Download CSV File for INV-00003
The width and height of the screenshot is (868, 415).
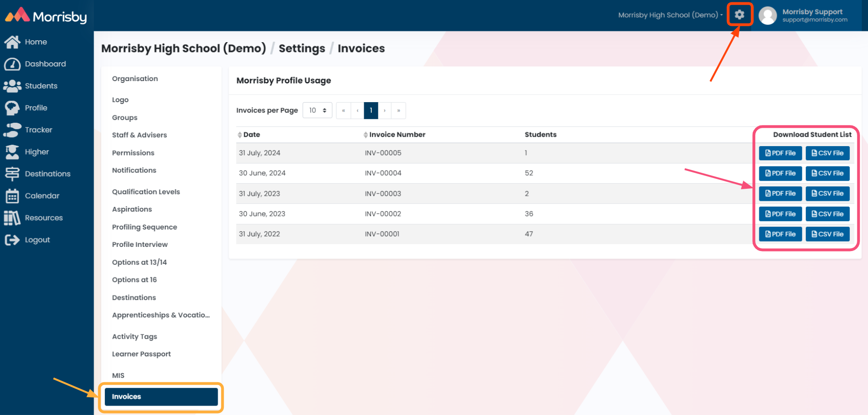828,193
